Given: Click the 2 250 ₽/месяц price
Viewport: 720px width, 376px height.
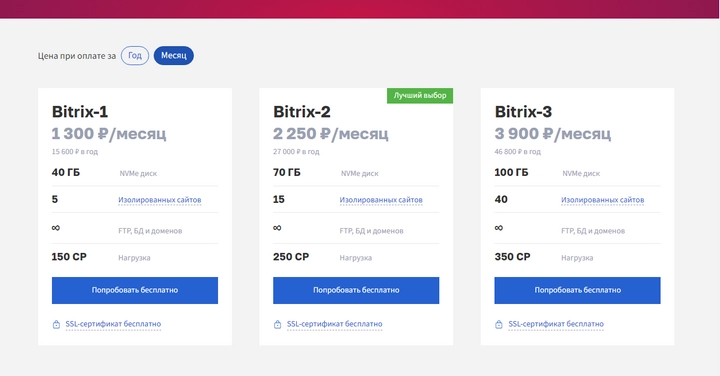Looking at the screenshot, I should click(331, 134).
